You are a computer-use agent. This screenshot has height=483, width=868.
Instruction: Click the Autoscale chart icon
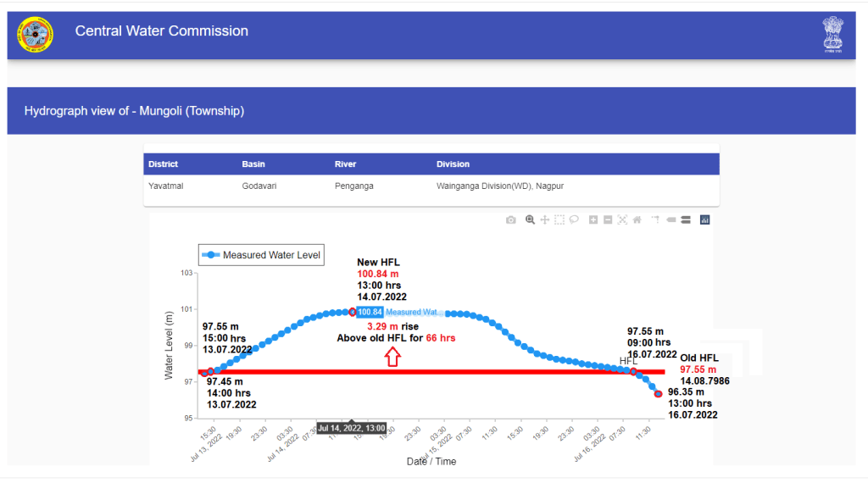(622, 219)
